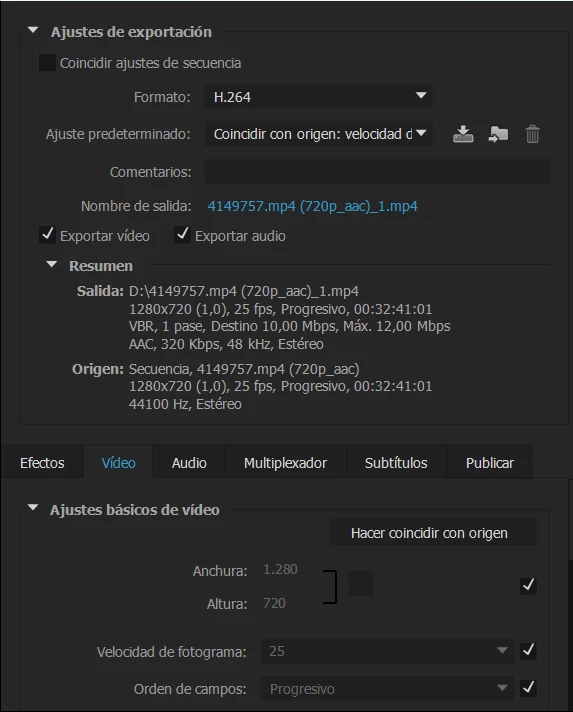Screen dimensions: 573x712
Task: Open the Audio tab
Action: click(x=189, y=463)
